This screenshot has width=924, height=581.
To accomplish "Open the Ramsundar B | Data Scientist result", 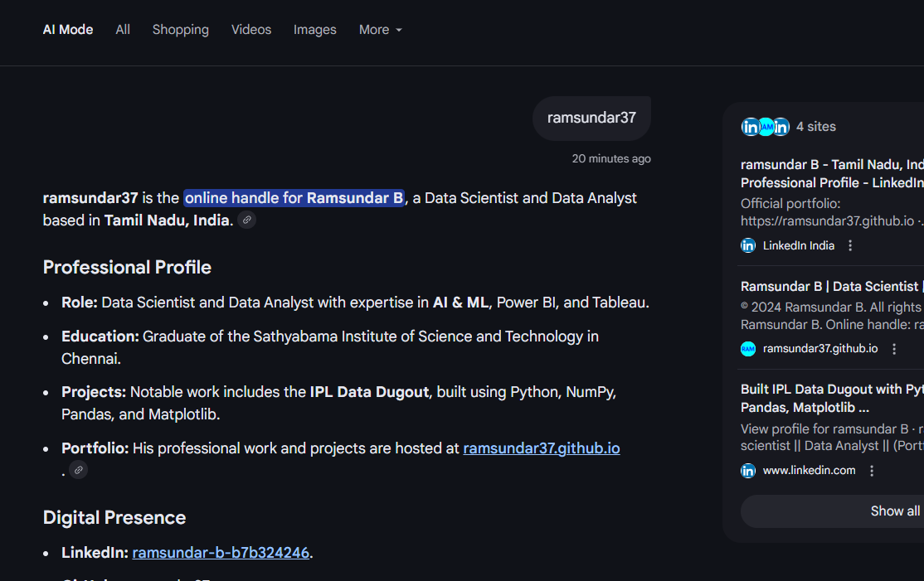I will coord(832,287).
